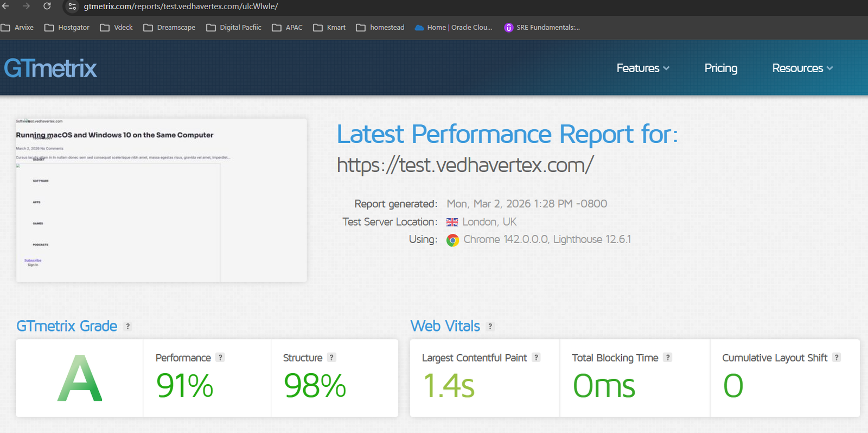Click the address bar URL
Image resolution: width=868 pixels, height=433 pixels.
click(181, 7)
